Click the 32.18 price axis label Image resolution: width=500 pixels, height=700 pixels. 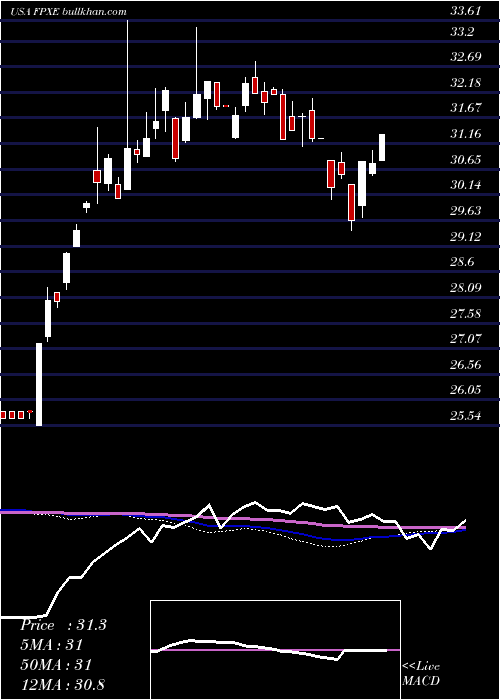(466, 83)
